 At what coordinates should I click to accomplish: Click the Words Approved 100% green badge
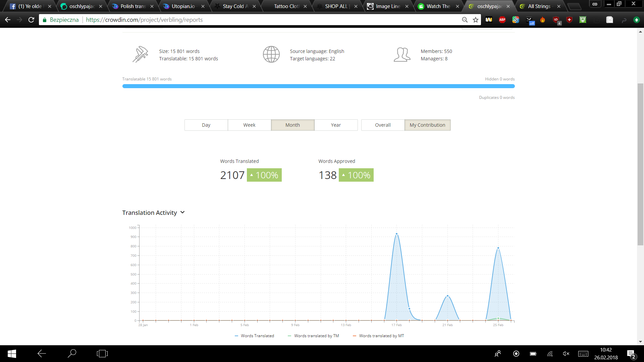click(x=356, y=175)
